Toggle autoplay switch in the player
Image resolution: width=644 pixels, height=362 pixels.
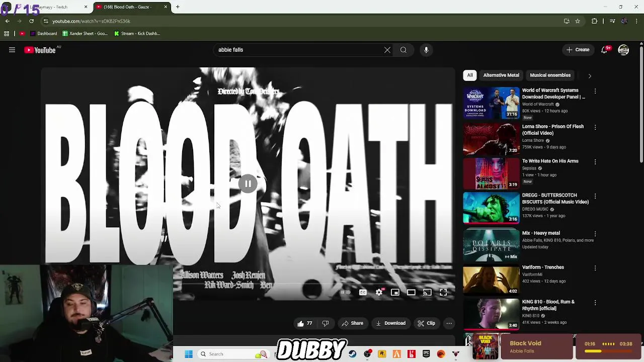(345, 292)
